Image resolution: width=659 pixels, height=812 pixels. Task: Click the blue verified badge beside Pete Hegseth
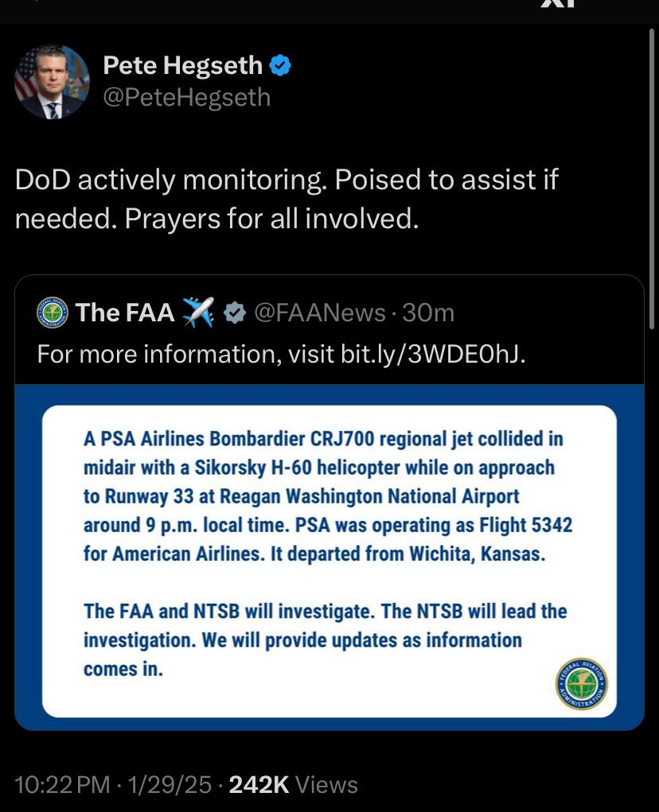[280, 66]
